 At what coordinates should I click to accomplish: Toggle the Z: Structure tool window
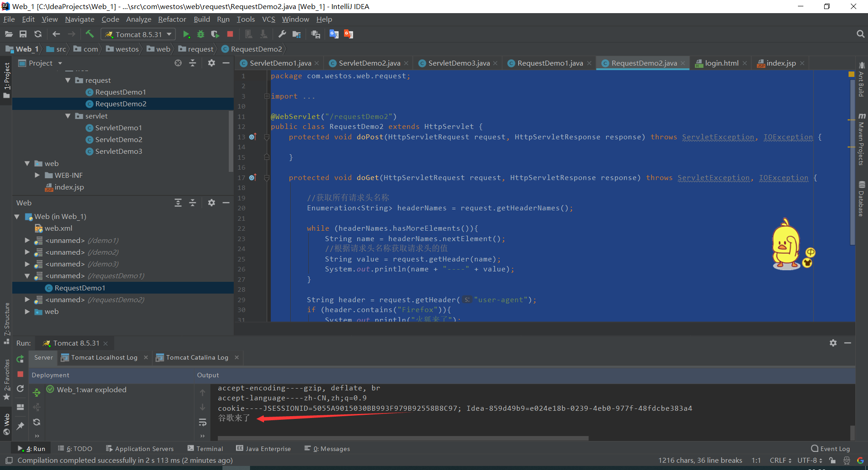(x=6, y=323)
